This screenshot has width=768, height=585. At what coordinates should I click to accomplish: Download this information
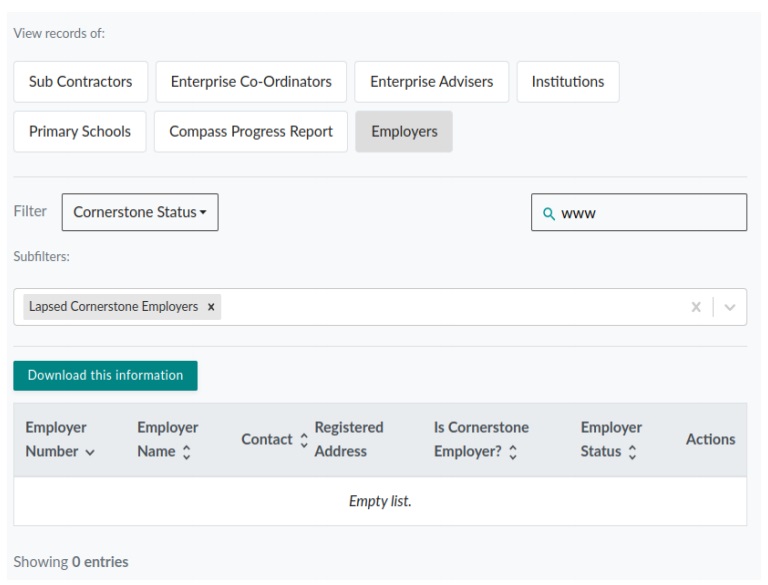point(105,376)
